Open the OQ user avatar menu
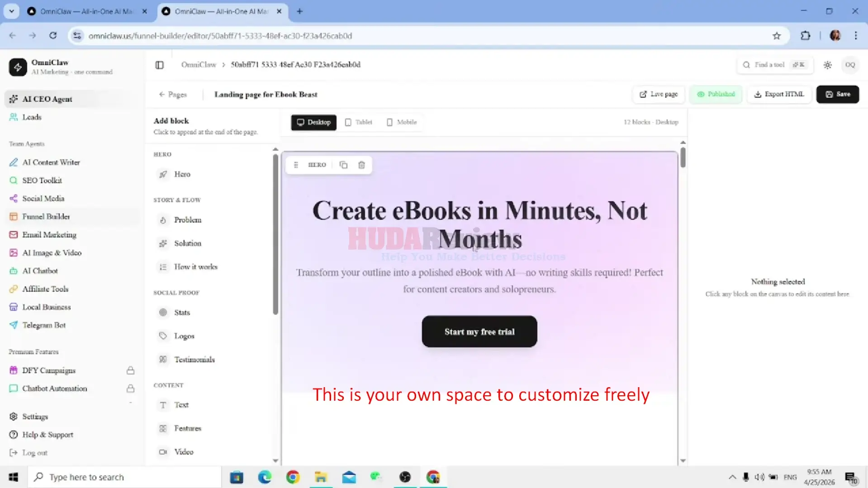 pyautogui.click(x=850, y=65)
